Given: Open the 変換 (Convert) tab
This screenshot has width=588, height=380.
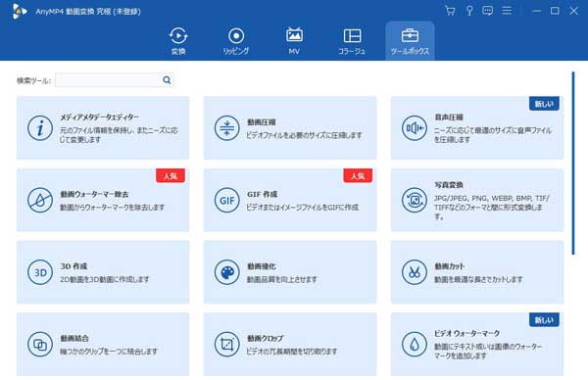Looking at the screenshot, I should [178, 41].
